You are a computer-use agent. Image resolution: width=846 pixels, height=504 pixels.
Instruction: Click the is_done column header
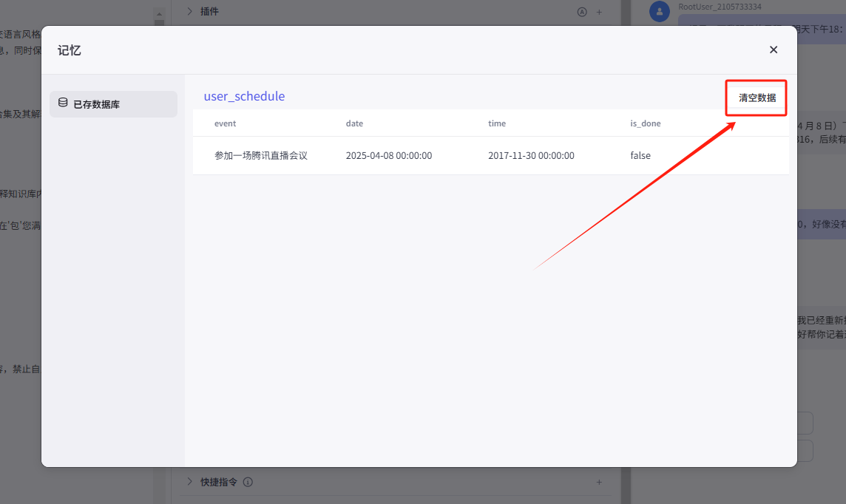point(645,123)
